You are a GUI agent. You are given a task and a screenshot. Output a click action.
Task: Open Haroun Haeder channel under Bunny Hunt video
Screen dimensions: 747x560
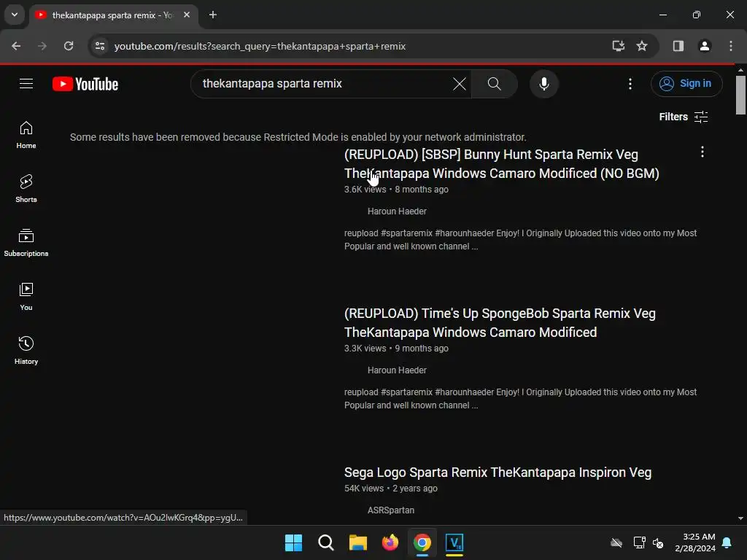397,211
